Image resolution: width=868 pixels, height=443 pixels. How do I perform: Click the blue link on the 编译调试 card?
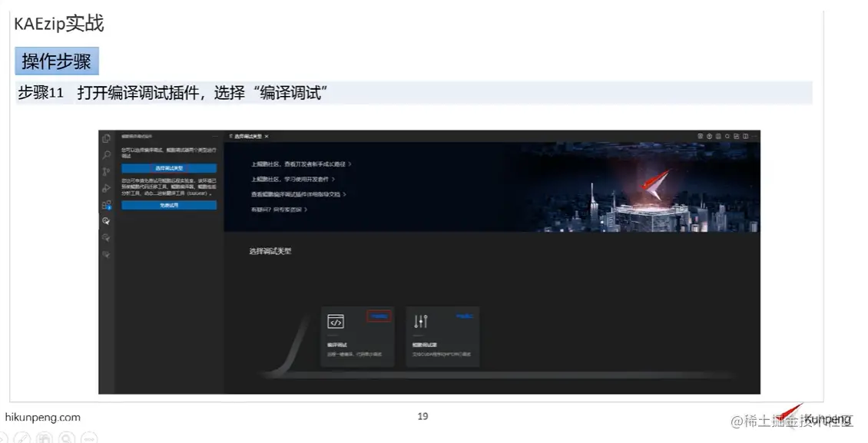pos(379,316)
